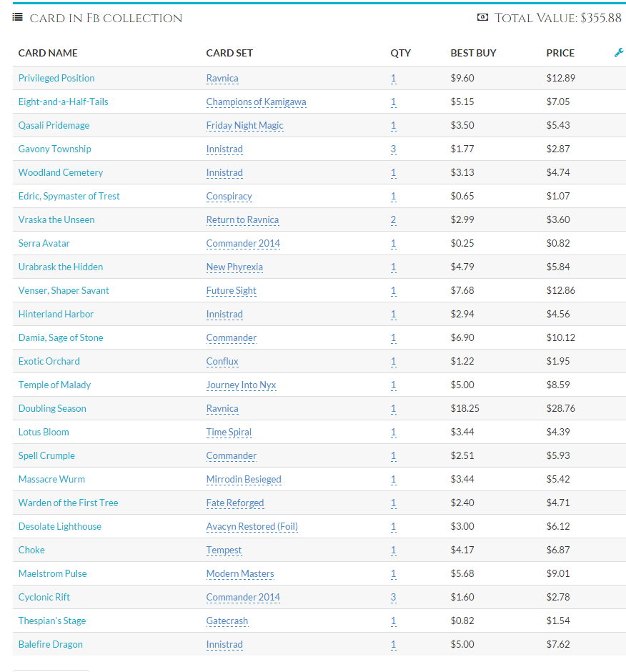Edit quantity 1 for Privileged Position

click(393, 79)
